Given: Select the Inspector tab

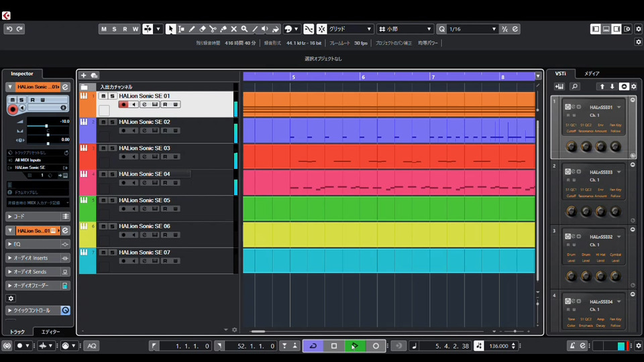Looking at the screenshot, I should coord(22,74).
